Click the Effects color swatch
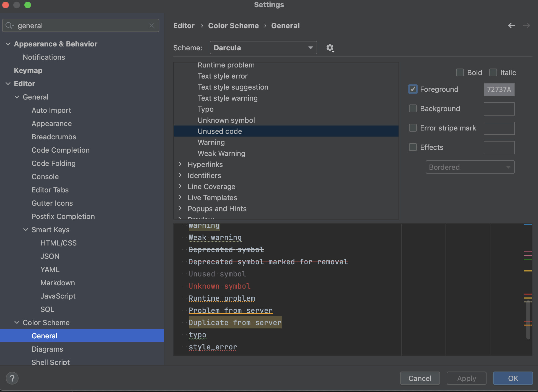This screenshot has width=538, height=392. (x=499, y=148)
